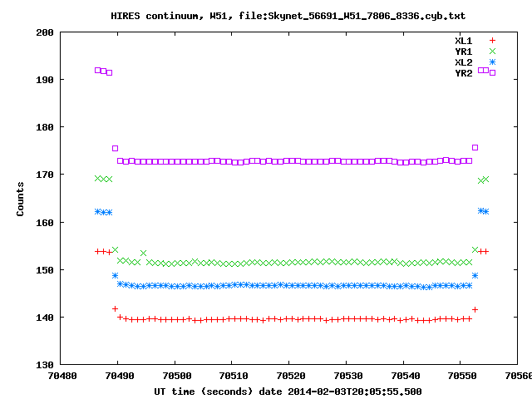Click the YR2 legend label
The image size is (532, 399).
click(464, 73)
